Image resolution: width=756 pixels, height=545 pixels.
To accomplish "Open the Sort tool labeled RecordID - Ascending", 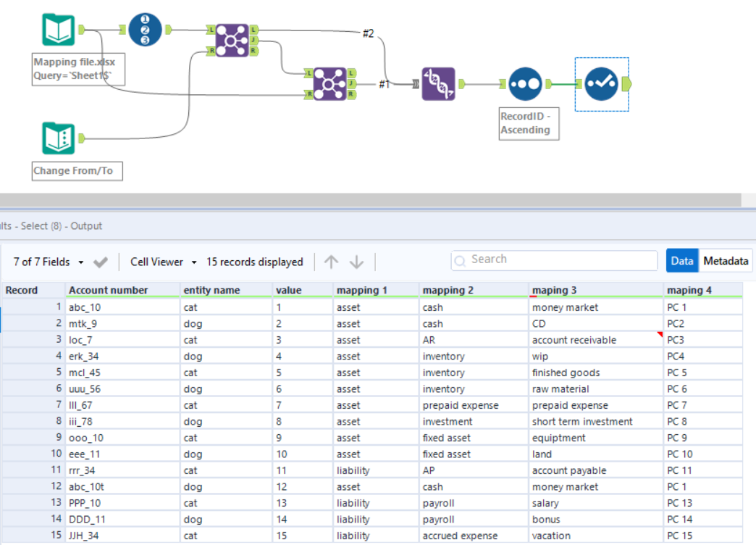I will tap(526, 83).
